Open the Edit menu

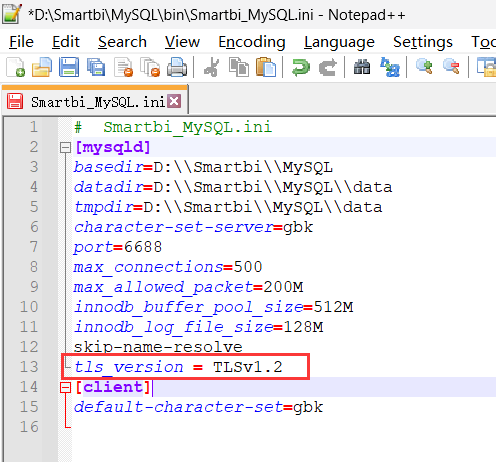[x=66, y=42]
